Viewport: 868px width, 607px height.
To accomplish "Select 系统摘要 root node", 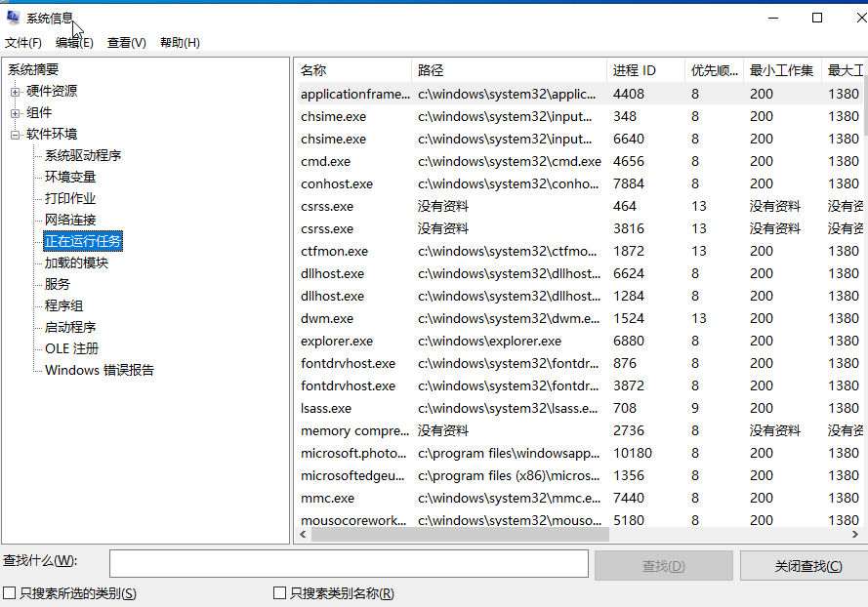I will pyautogui.click(x=33, y=69).
